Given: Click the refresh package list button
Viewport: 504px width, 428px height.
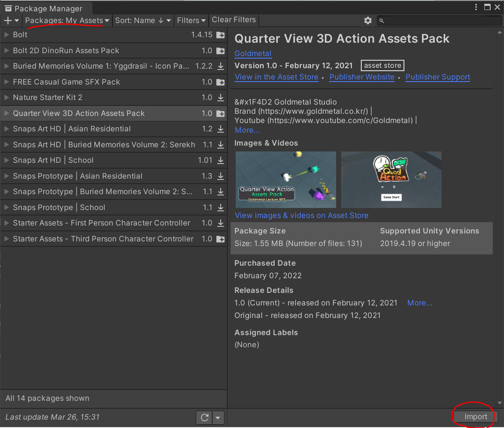Looking at the screenshot, I should pyautogui.click(x=205, y=418).
